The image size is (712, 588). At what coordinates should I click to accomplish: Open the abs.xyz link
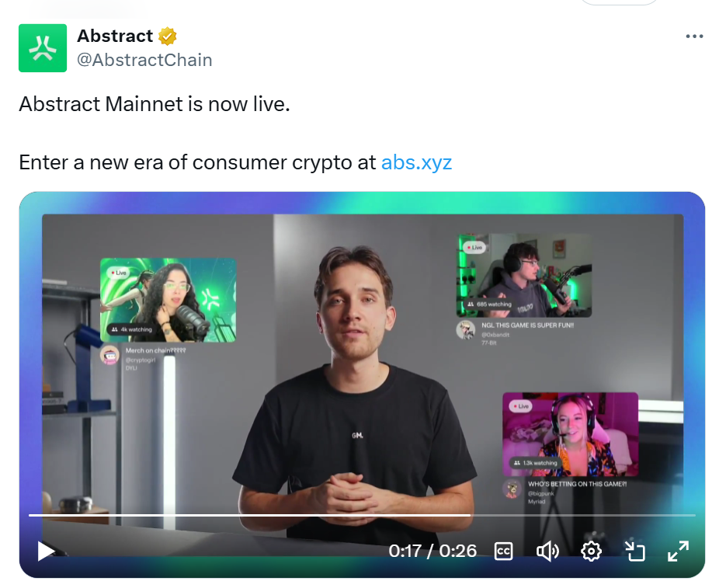(416, 162)
